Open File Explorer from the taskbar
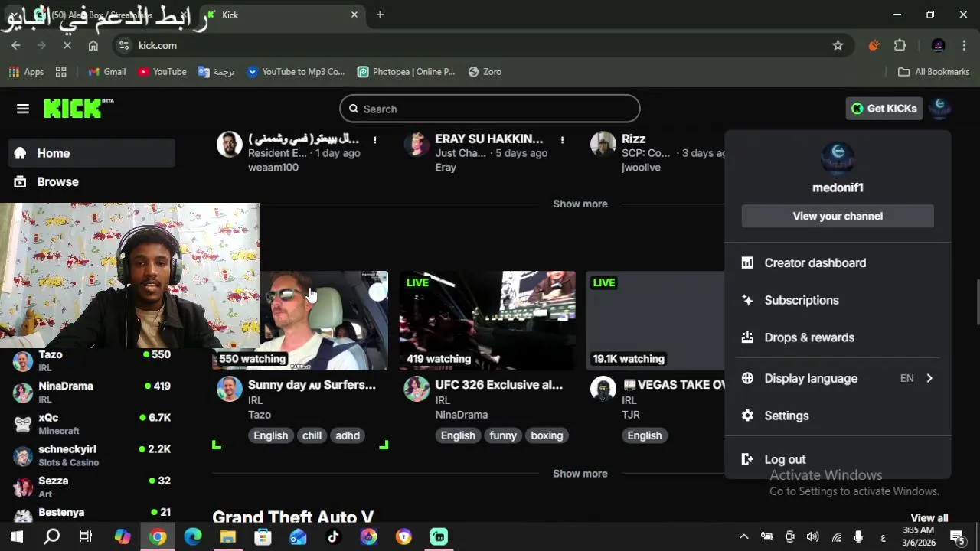The image size is (980, 551). point(227,536)
